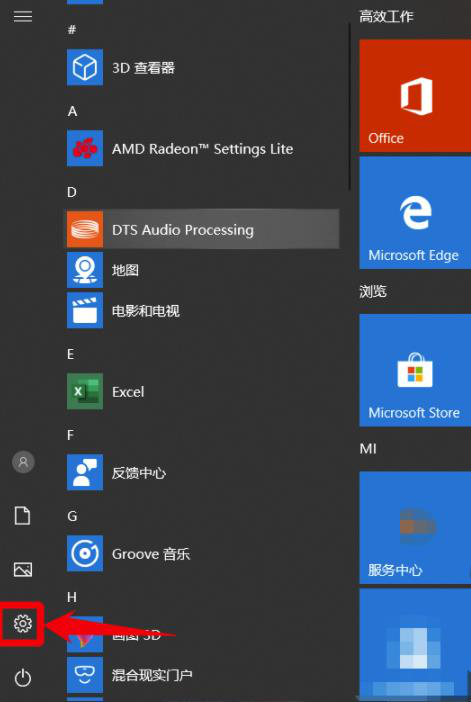The height and width of the screenshot is (702, 471).
Task: Click the user account avatar icon
Action: 23,462
